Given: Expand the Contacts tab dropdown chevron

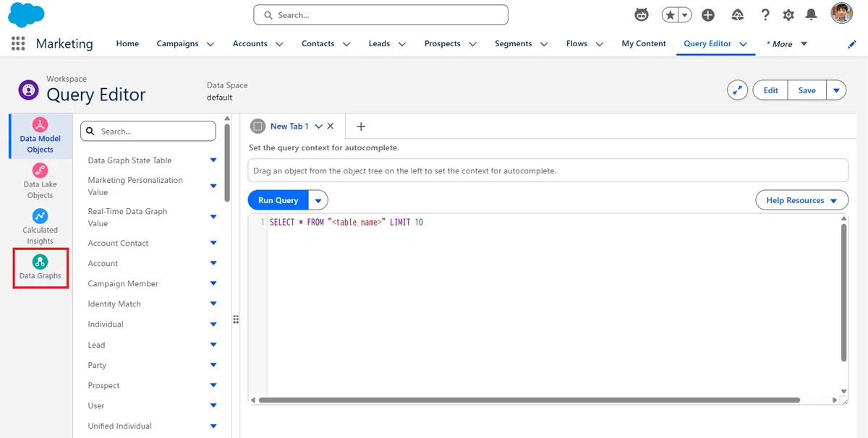Looking at the screenshot, I should [x=346, y=44].
